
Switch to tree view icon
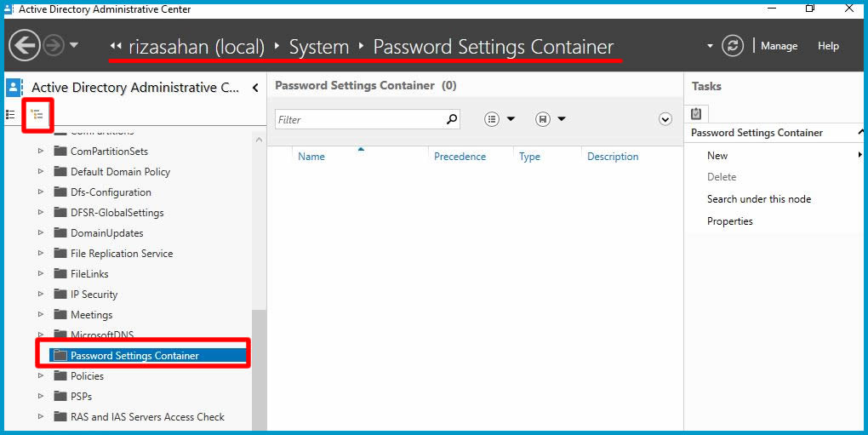[37, 115]
